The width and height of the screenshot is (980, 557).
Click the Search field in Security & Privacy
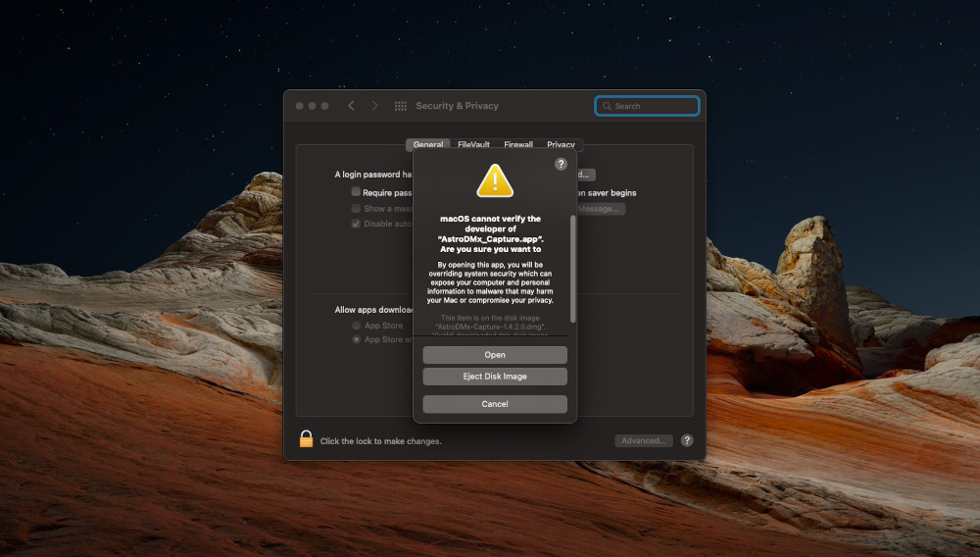click(x=647, y=106)
